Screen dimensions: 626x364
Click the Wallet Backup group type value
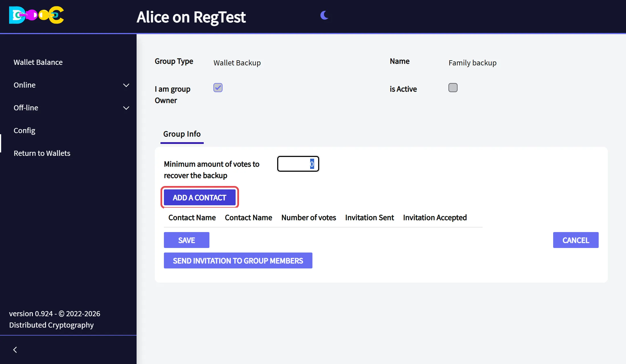pos(237,63)
